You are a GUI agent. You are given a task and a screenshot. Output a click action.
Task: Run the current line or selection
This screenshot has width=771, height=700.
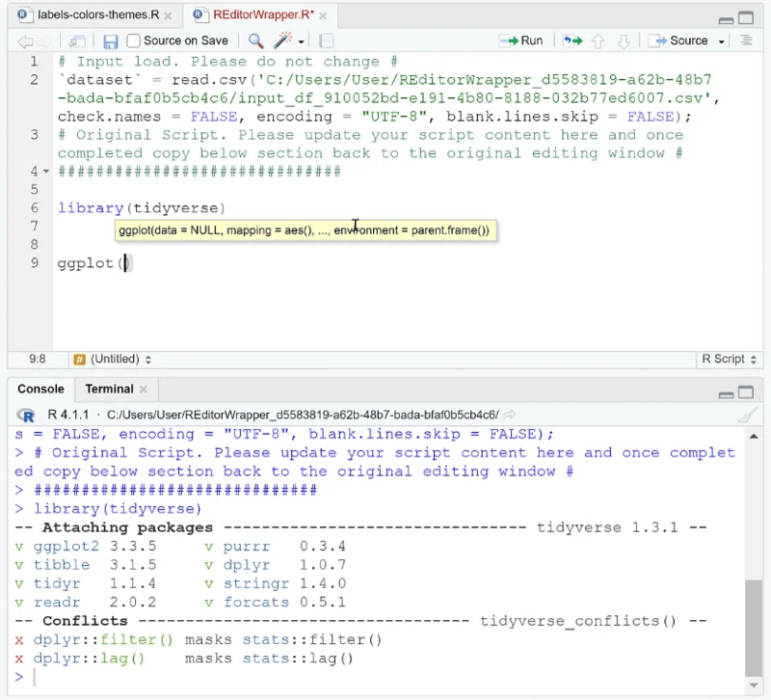[x=520, y=40]
